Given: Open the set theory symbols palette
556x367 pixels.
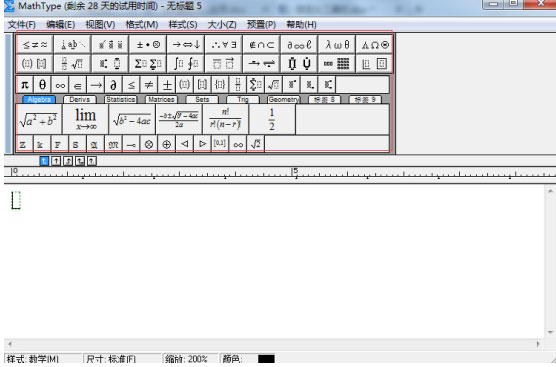Looking at the screenshot, I should [x=261, y=45].
